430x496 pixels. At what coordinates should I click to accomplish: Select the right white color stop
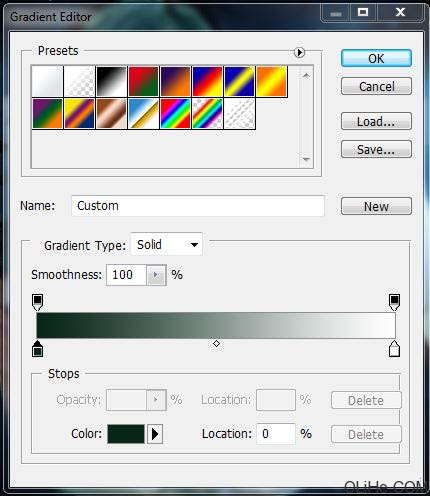point(394,349)
